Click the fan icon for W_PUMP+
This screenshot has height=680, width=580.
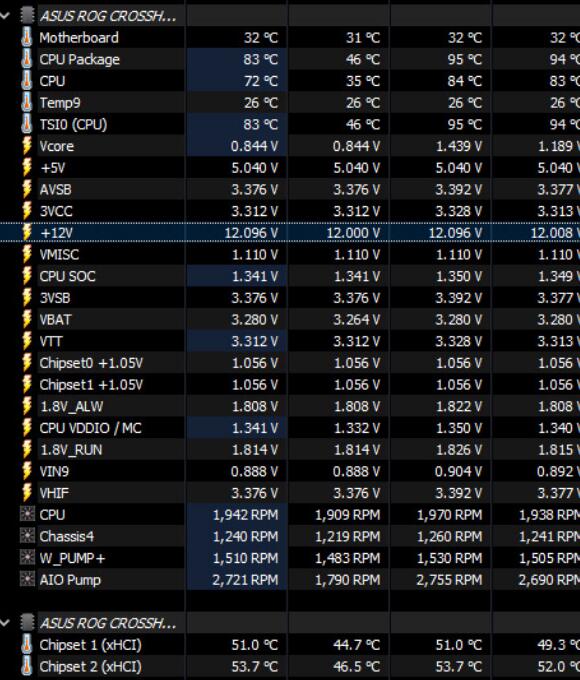tap(27, 558)
